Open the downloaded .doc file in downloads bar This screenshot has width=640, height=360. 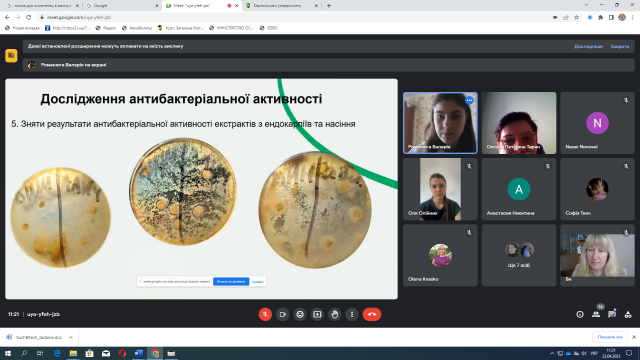coord(34,337)
